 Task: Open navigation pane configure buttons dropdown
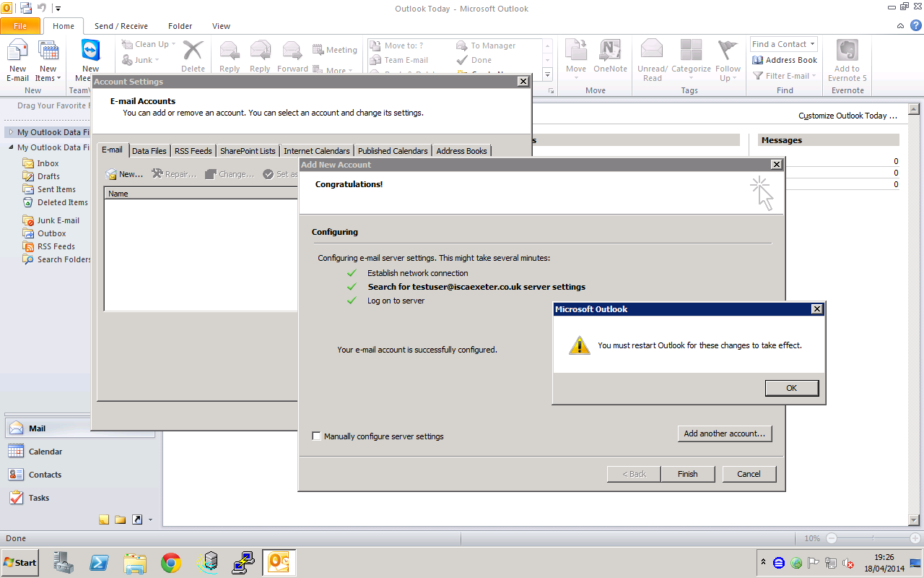click(150, 519)
